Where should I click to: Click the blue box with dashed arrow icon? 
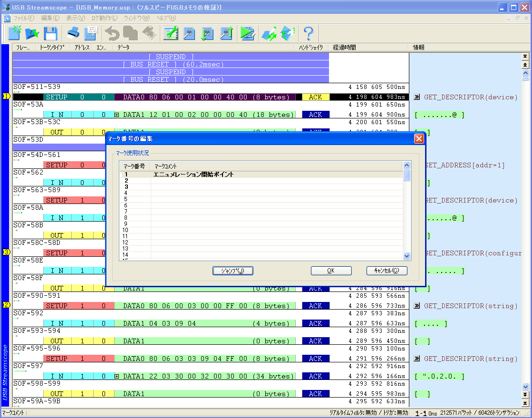pos(288,33)
